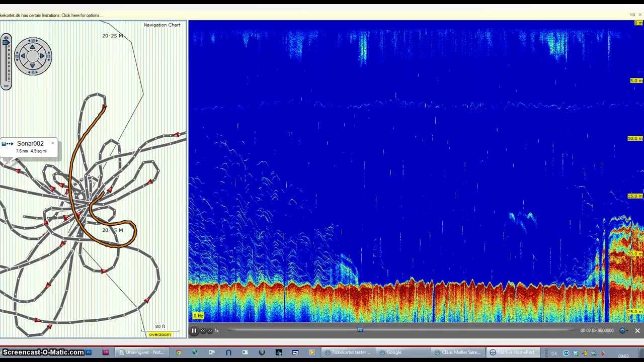The height and width of the screenshot is (362, 644).
Task: Switch to the Claus Møller taskbar window
Action: (459, 352)
